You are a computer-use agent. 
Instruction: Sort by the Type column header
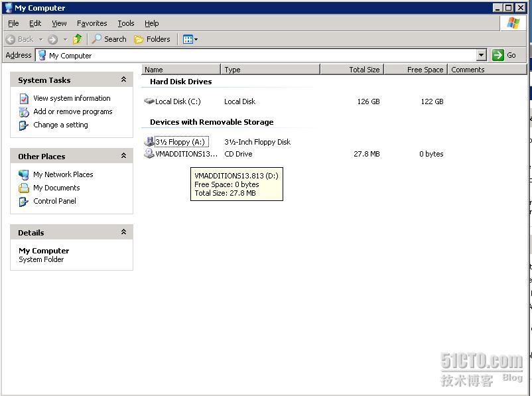coord(270,70)
